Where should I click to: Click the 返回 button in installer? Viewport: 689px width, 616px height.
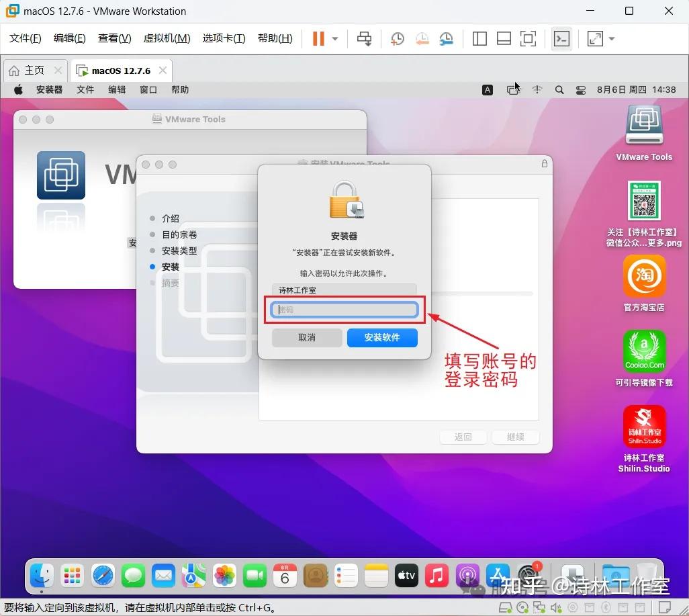coord(463,437)
